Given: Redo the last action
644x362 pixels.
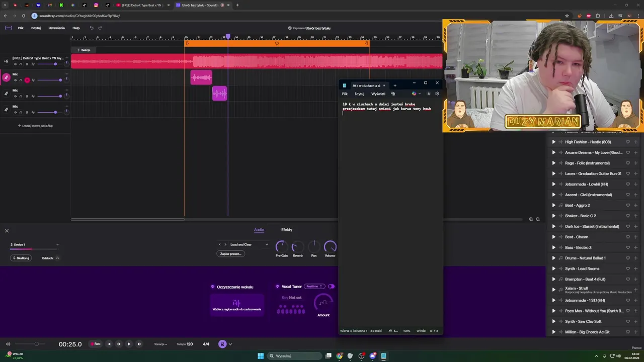Looking at the screenshot, I should click(100, 28).
